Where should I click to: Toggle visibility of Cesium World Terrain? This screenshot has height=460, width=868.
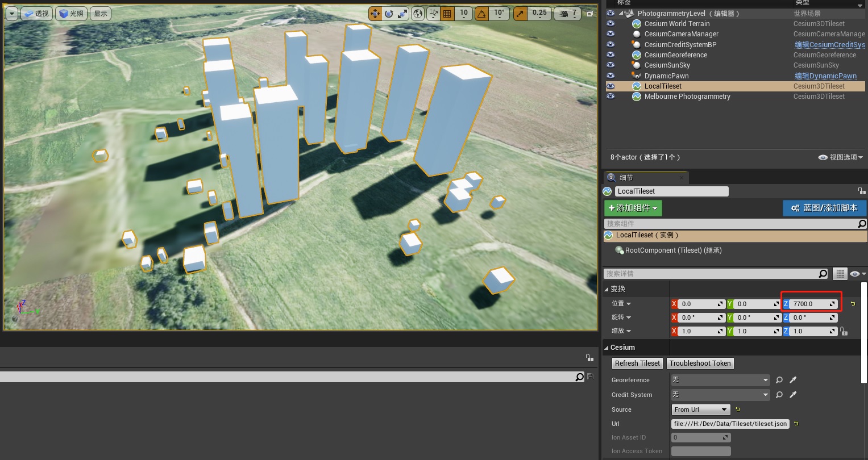coord(610,24)
